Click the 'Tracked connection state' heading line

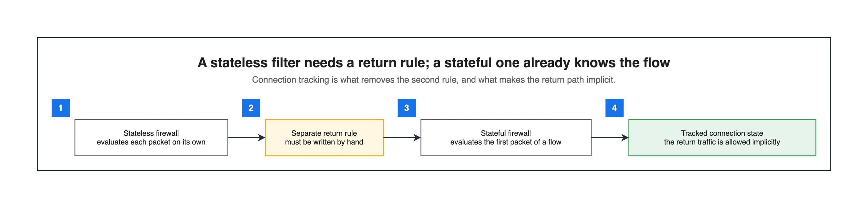[722, 133]
